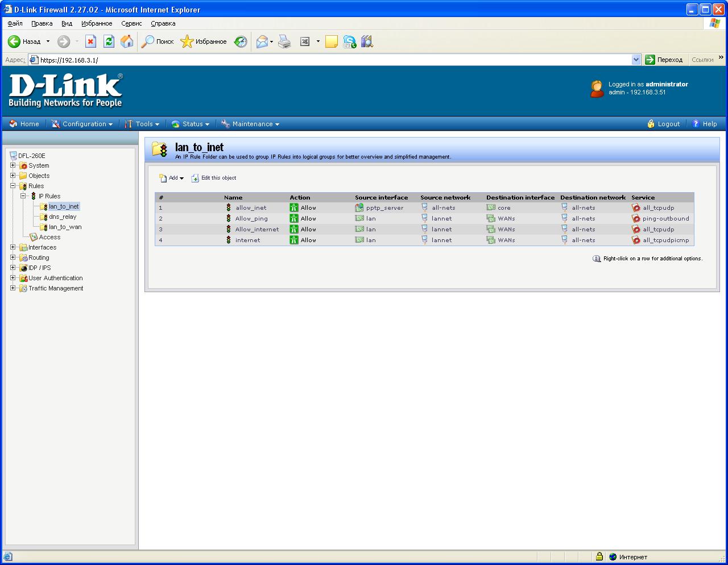Collapse the IP Rules tree node
Screen dimensions: 728x565
[23, 196]
